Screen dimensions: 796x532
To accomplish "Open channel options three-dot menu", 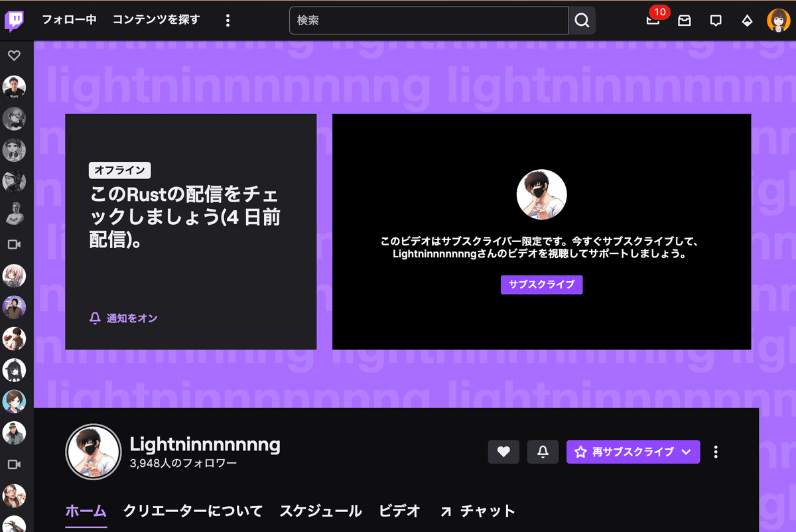I will 715,452.
